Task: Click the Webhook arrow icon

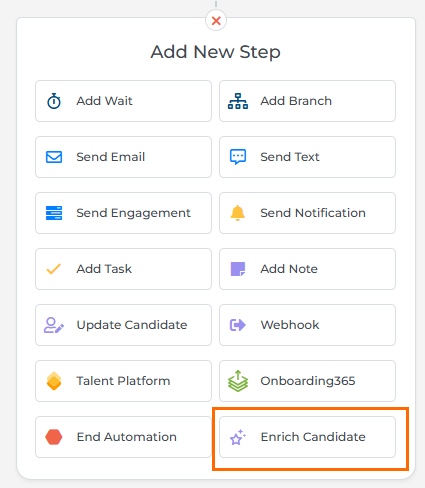Action: click(238, 325)
